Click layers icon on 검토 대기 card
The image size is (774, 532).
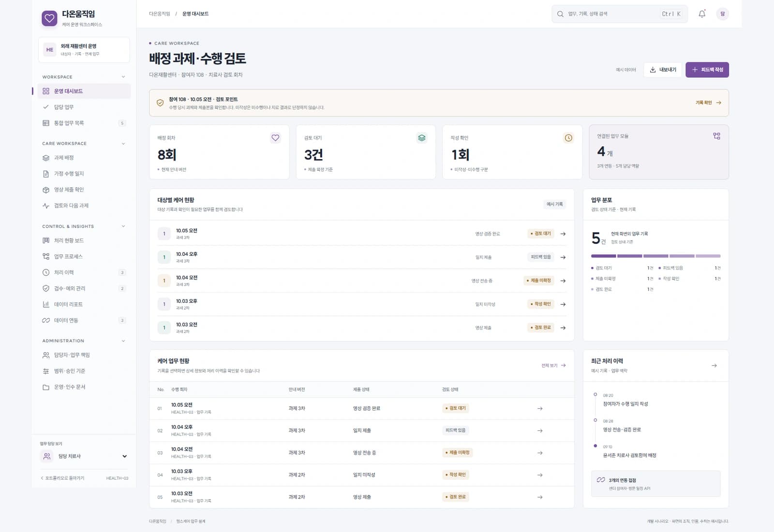click(x=422, y=138)
